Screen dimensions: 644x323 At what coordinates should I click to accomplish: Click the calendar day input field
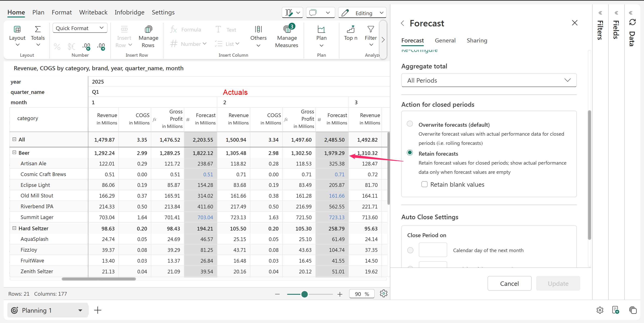click(x=433, y=250)
